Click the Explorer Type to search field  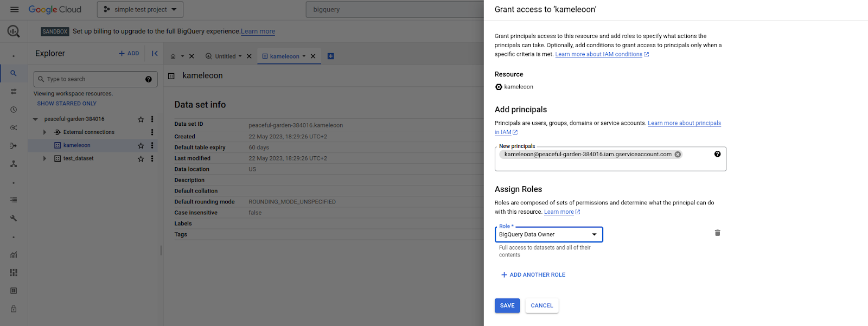coord(95,79)
